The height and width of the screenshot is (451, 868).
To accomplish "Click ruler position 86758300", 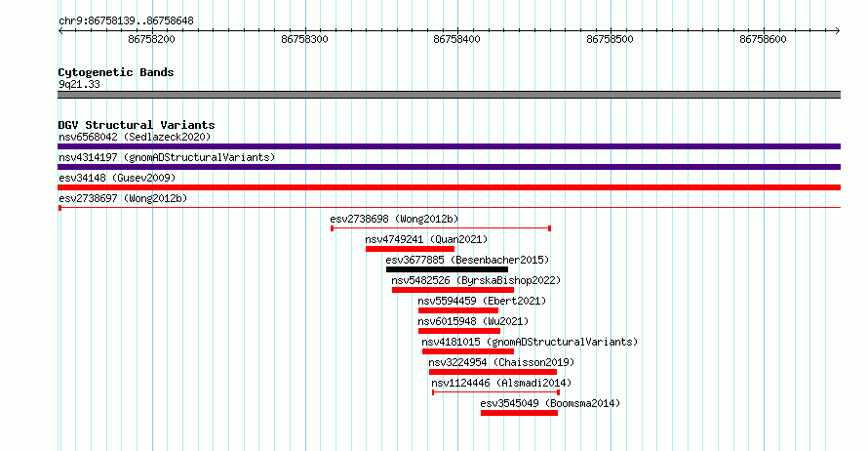I will 304,39.
